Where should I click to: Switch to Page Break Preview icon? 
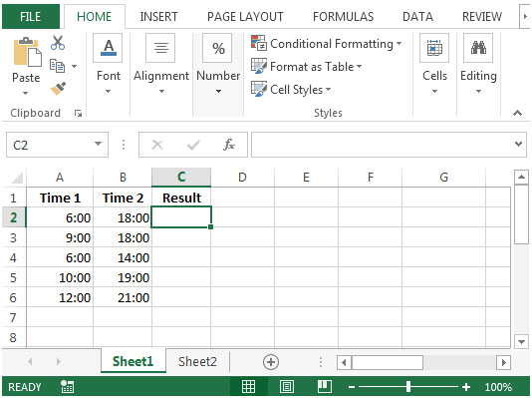325,386
